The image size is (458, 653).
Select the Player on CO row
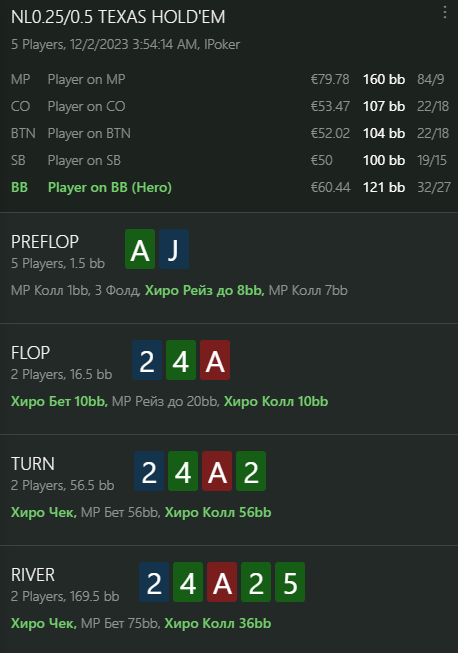(229, 106)
